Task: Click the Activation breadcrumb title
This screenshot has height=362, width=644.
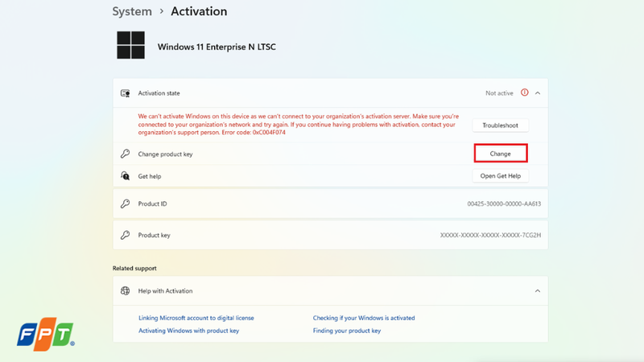Action: click(x=199, y=11)
